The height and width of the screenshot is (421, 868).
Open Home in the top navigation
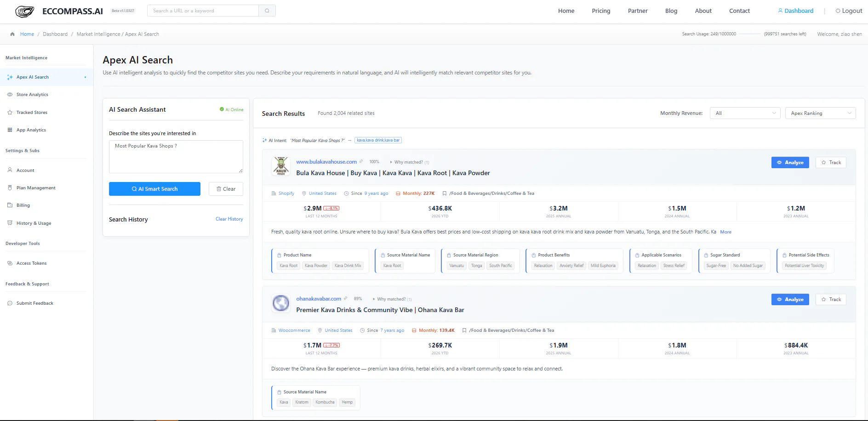point(566,11)
